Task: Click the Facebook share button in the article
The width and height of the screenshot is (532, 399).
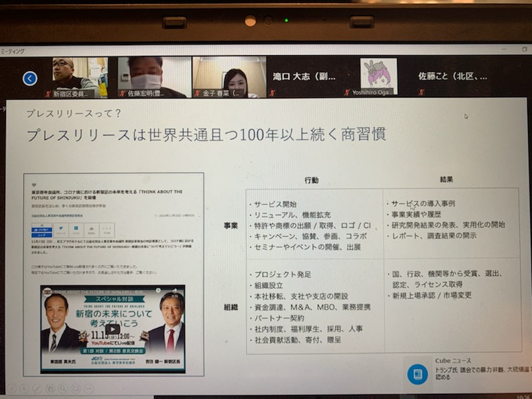Action: coord(43,231)
